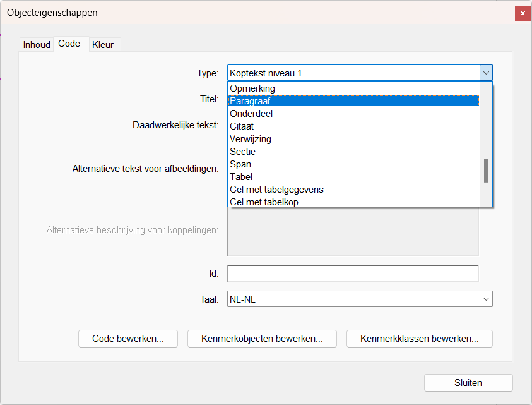532x405 pixels.
Task: Select the Code tab
Action: pos(69,44)
